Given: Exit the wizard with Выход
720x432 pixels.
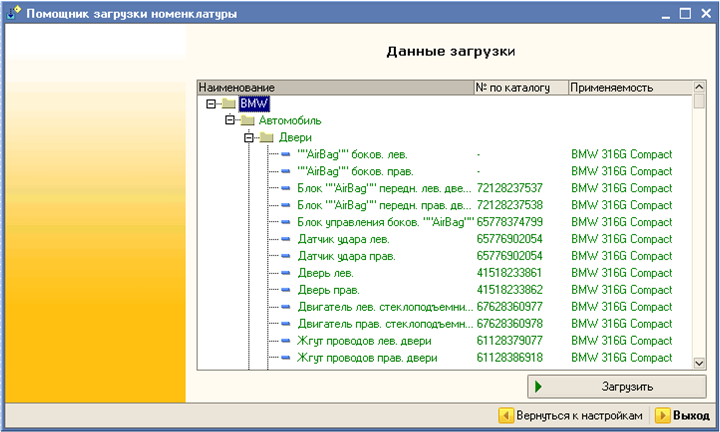Looking at the screenshot, I should pos(683,415).
